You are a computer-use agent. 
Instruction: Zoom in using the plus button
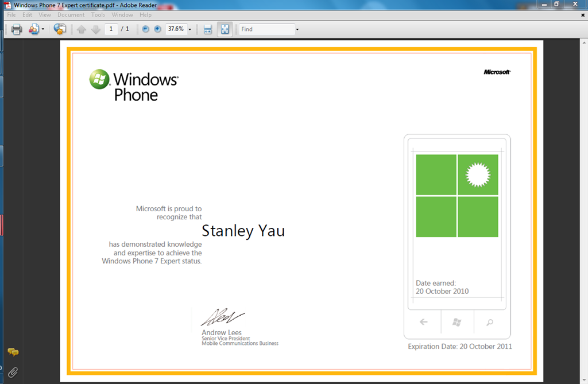pos(158,29)
